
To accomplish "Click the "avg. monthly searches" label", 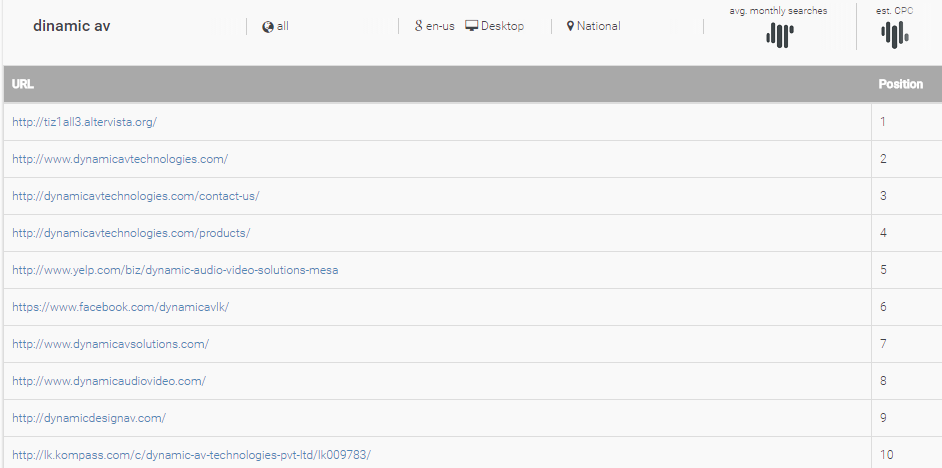I will [778, 11].
